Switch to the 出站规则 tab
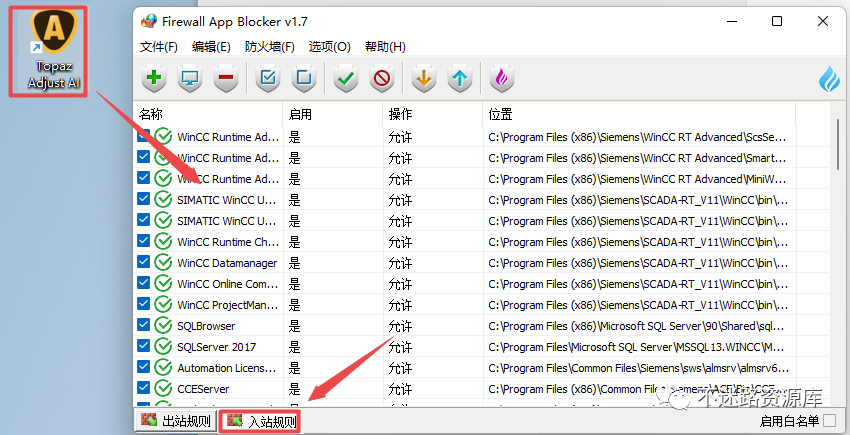Image resolution: width=850 pixels, height=435 pixels. (x=176, y=421)
